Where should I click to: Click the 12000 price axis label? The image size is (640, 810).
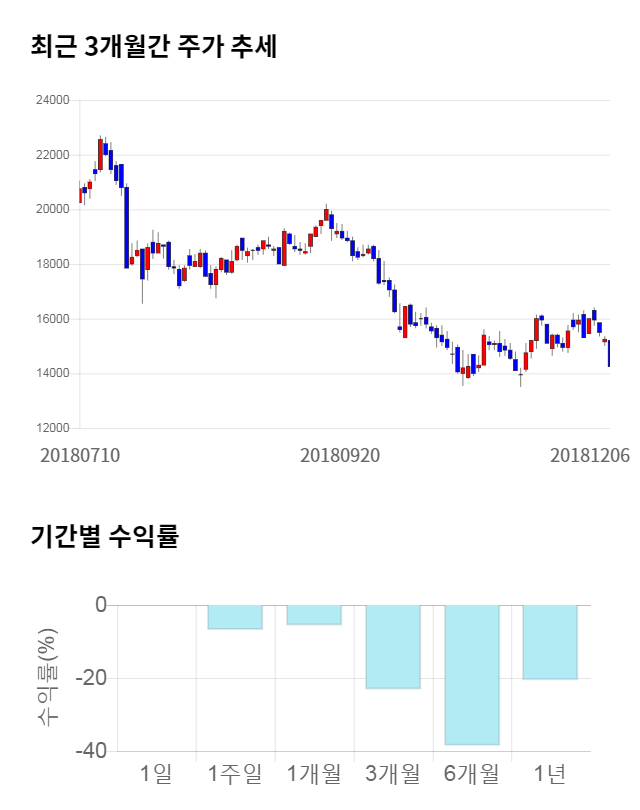53,428
